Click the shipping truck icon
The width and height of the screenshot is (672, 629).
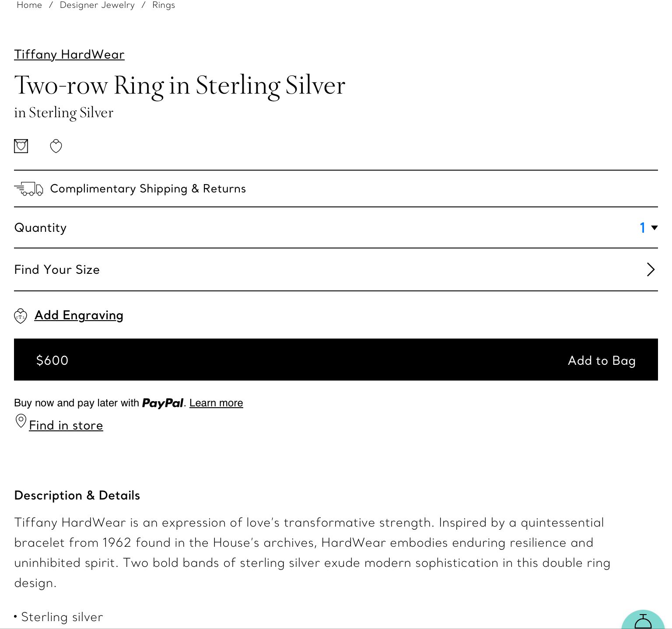point(28,189)
